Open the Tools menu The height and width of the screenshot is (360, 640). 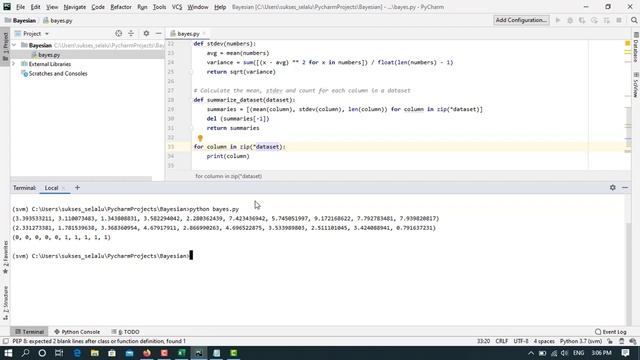point(159,7)
